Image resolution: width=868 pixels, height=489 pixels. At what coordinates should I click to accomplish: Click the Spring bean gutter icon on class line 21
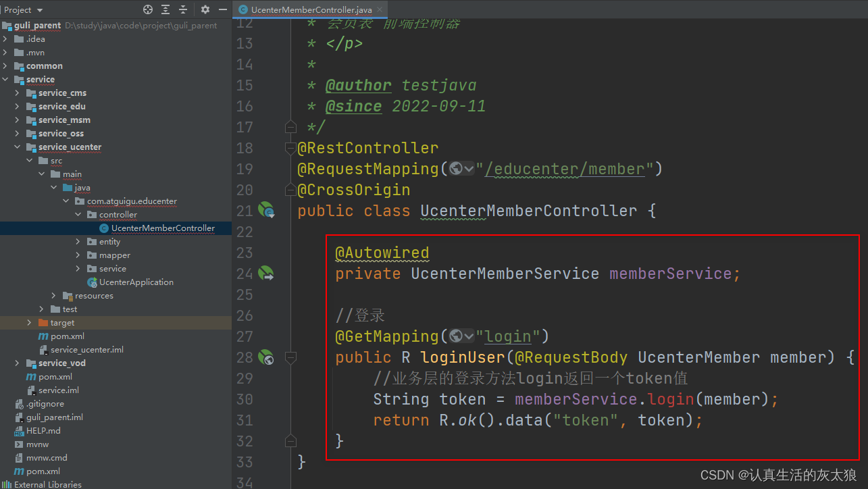(266, 210)
